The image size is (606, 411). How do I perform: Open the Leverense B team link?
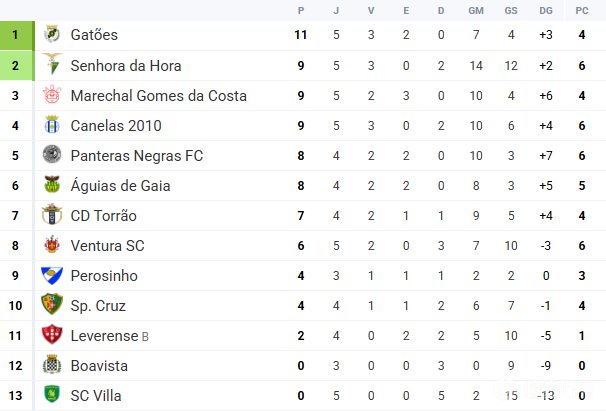[109, 336]
